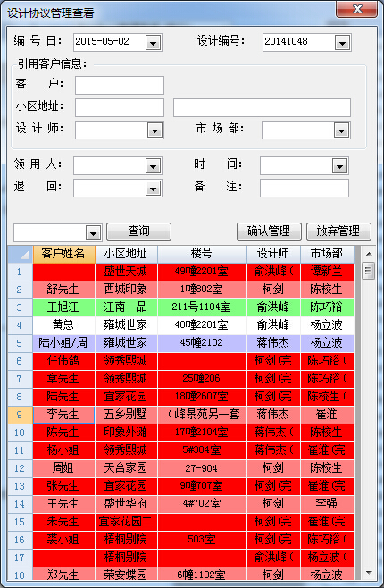The width and height of the screenshot is (384, 588).
Task: Select the cell 杨小姐
Action: (x=63, y=450)
